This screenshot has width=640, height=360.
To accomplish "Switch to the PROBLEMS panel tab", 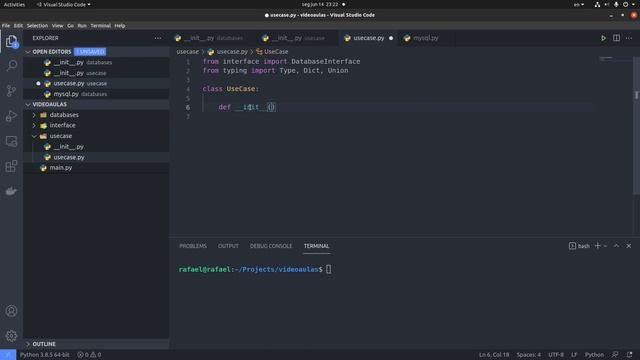I will pos(193,246).
